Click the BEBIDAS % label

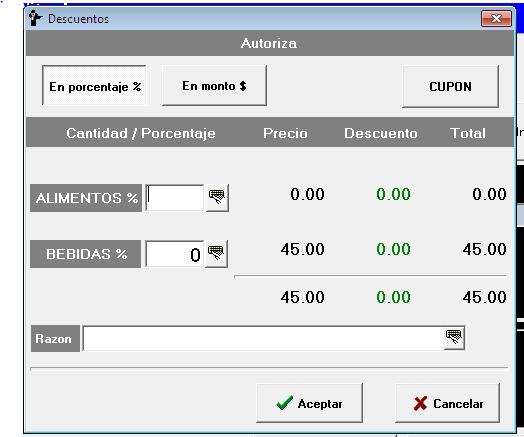(x=86, y=254)
